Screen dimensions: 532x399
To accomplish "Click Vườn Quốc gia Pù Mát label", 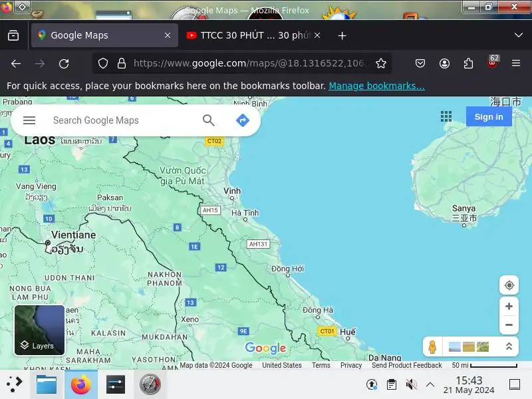I will tap(183, 176).
